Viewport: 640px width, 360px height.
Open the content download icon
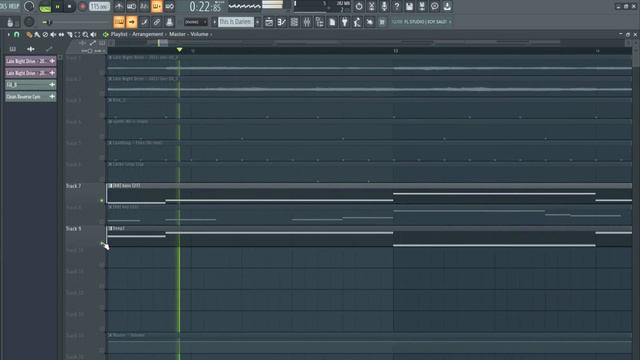coord(447,6)
